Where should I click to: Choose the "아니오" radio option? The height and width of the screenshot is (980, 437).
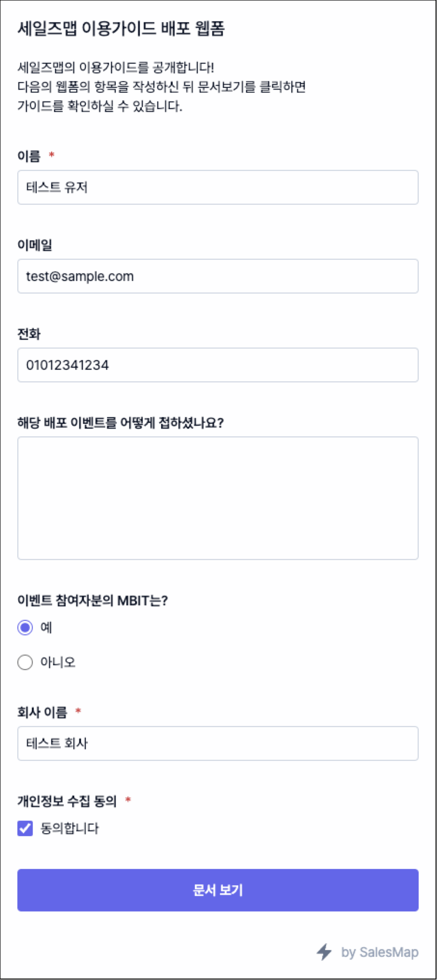click(25, 662)
